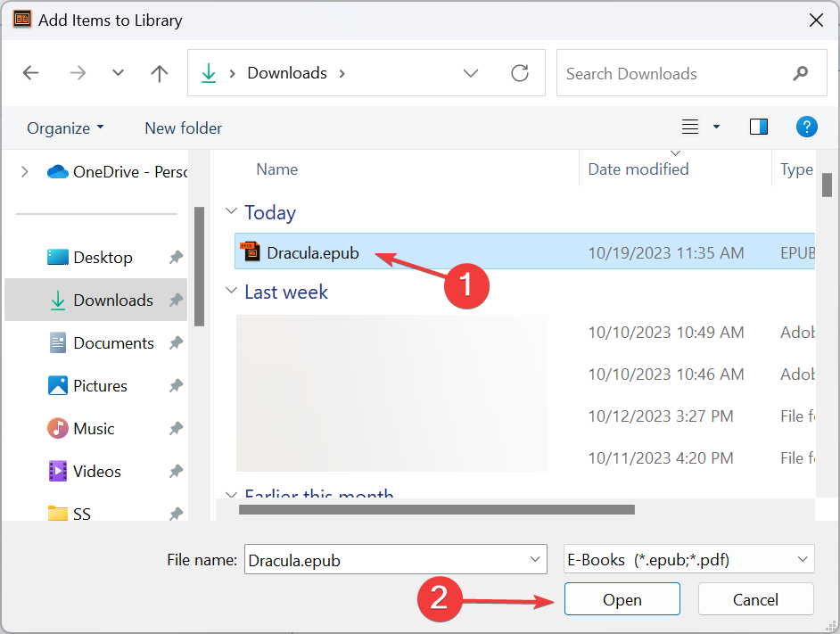840x634 pixels.
Task: Click the Dracula.epub file icon
Action: point(251,251)
